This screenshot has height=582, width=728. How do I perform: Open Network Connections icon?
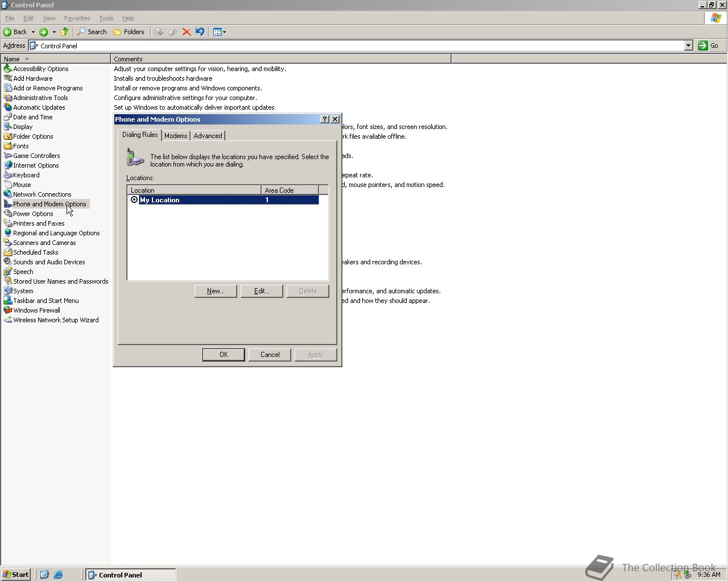pos(7,194)
